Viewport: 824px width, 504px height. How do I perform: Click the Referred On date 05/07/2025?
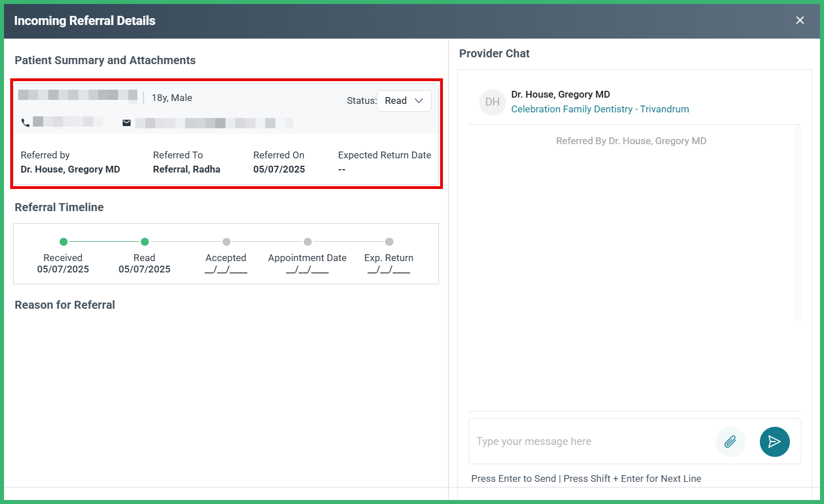click(x=279, y=169)
